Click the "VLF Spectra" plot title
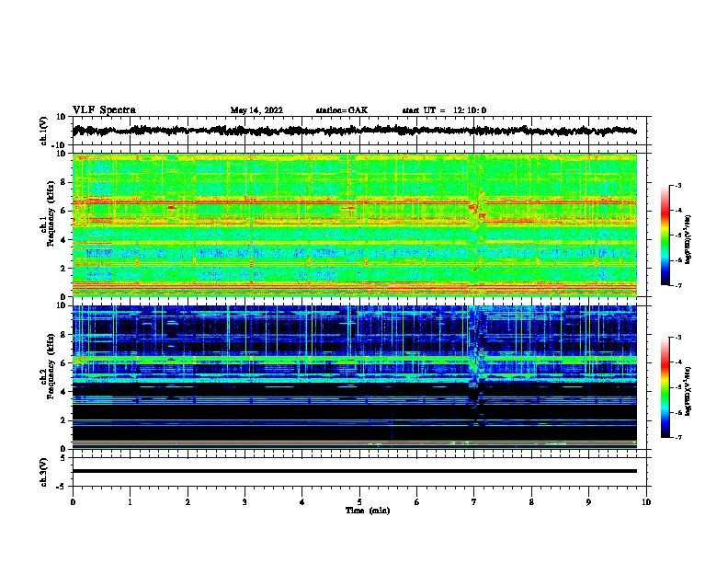728x563 pixels. pos(104,110)
